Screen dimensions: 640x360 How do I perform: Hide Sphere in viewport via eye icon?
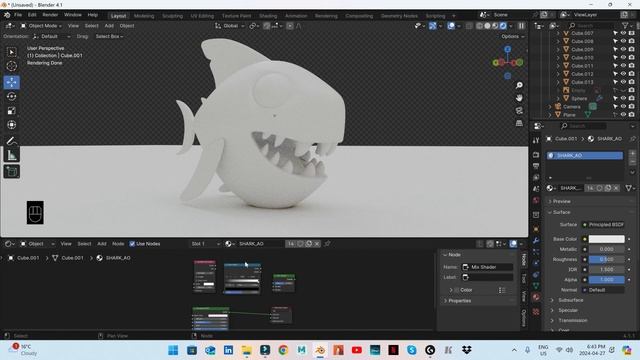coord(623,98)
